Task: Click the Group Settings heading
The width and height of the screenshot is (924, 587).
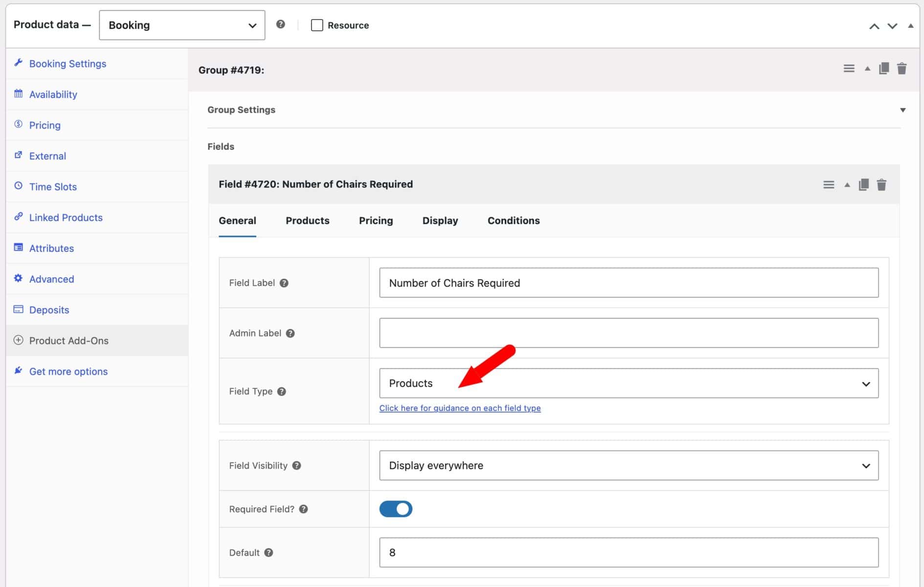Action: (x=241, y=110)
